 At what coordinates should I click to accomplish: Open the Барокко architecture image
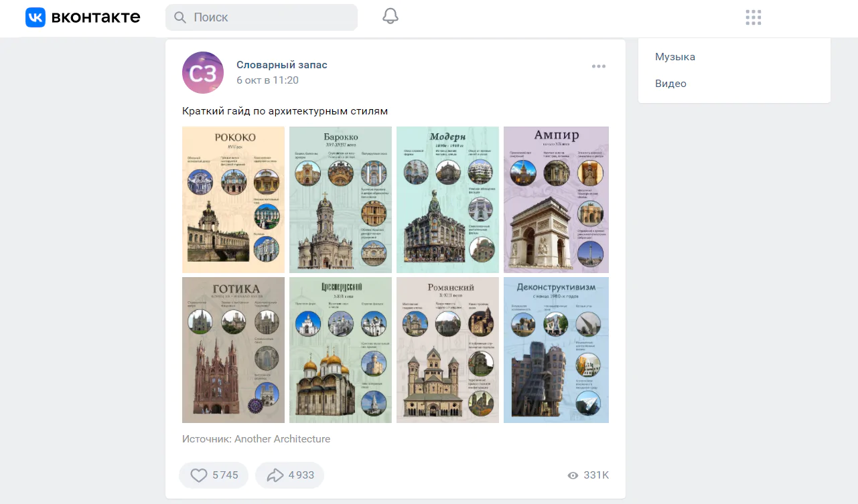coord(340,199)
